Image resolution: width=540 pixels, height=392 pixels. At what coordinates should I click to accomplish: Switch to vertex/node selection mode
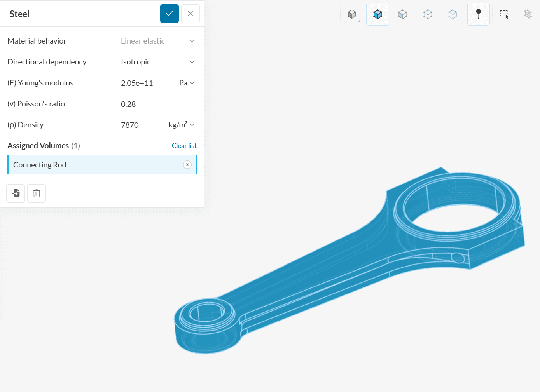pos(428,15)
